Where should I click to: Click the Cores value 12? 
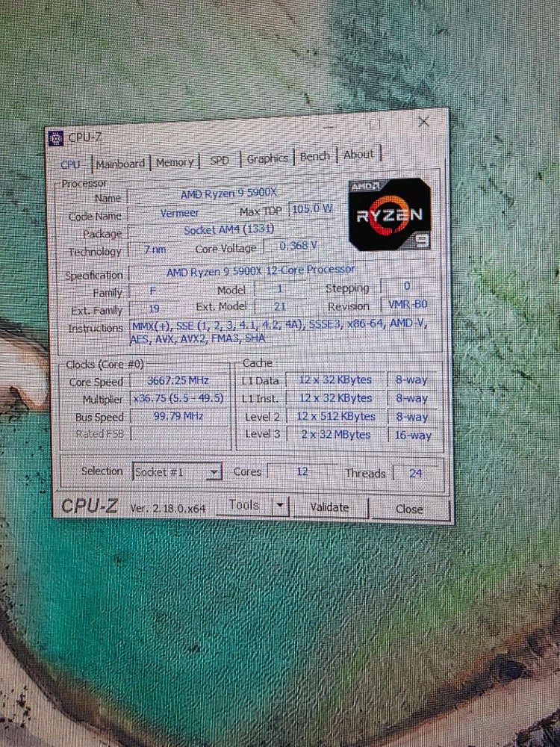302,471
